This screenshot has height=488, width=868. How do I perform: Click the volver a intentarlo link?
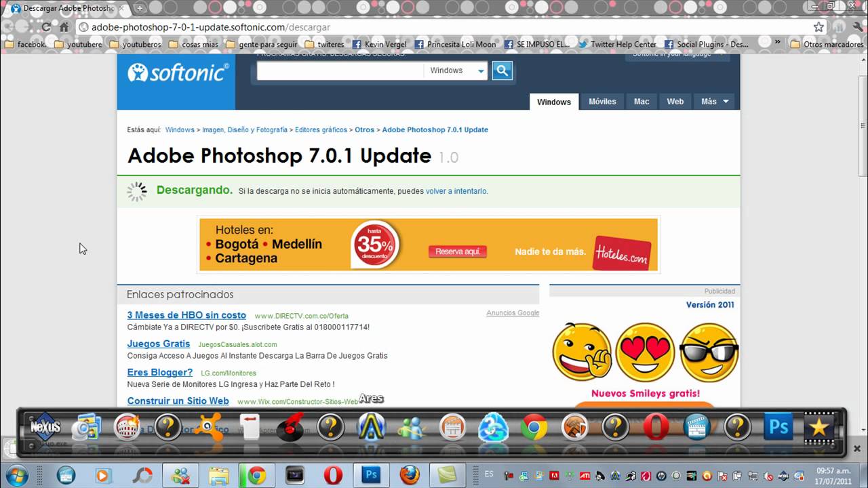pyautogui.click(x=456, y=191)
